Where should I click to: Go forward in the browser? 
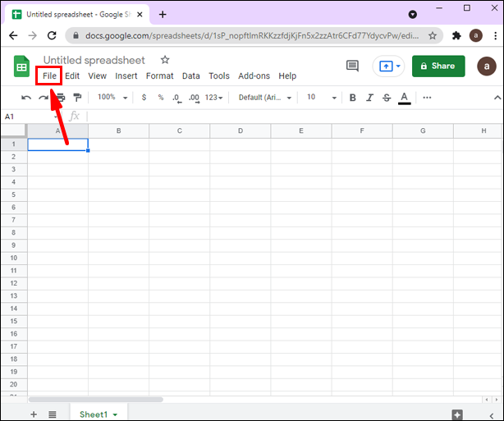pyautogui.click(x=33, y=35)
